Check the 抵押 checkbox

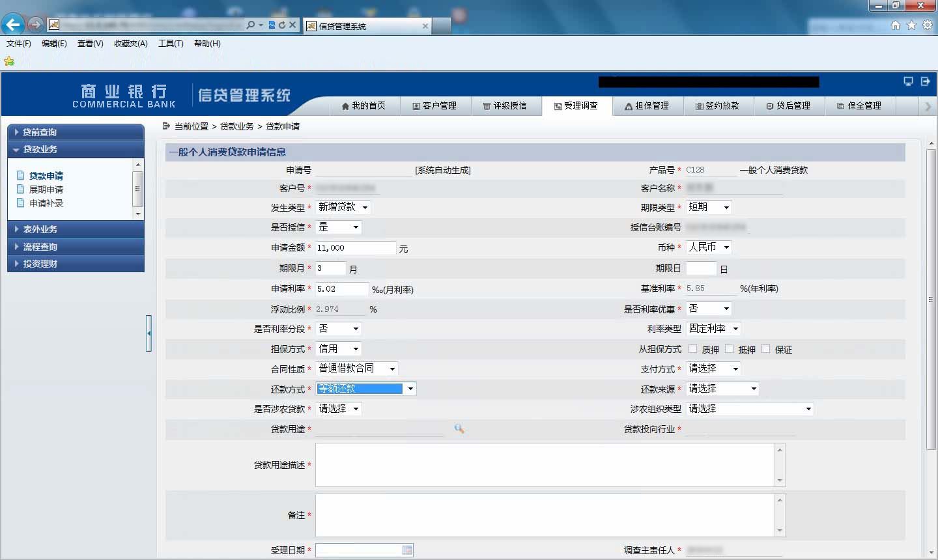tap(729, 349)
